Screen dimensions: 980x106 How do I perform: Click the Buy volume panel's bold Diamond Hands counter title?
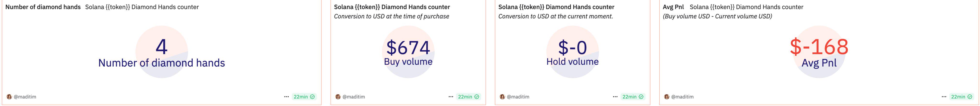tap(392, 7)
